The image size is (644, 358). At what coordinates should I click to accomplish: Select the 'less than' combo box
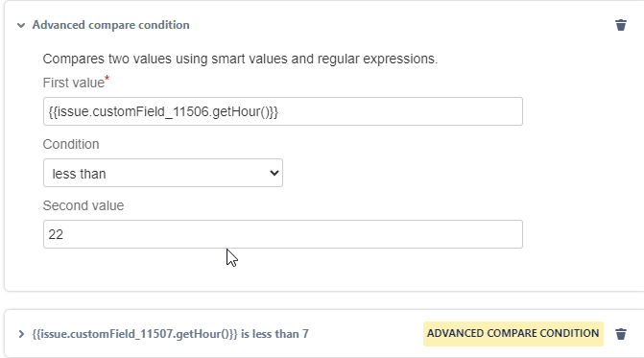click(x=163, y=173)
